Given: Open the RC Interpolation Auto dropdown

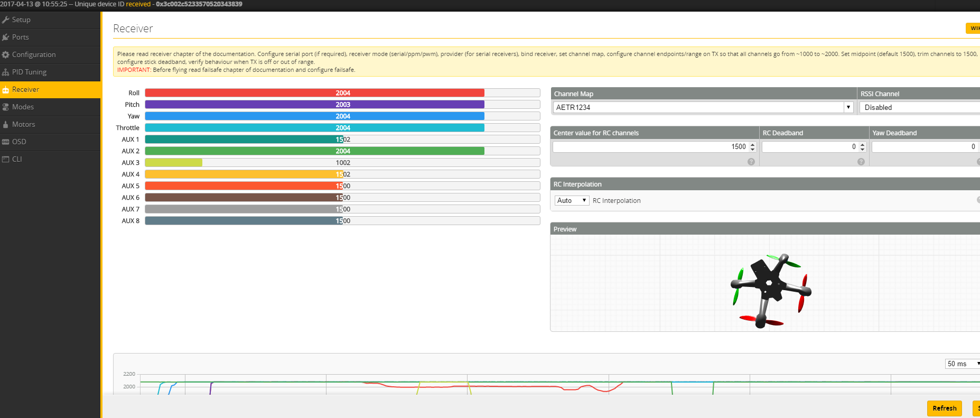Looking at the screenshot, I should click(572, 200).
